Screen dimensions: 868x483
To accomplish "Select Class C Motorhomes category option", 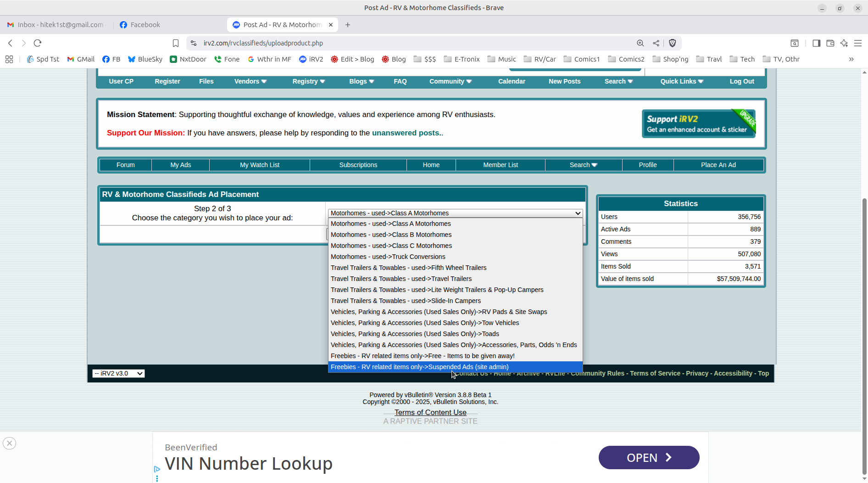I will tap(391, 246).
